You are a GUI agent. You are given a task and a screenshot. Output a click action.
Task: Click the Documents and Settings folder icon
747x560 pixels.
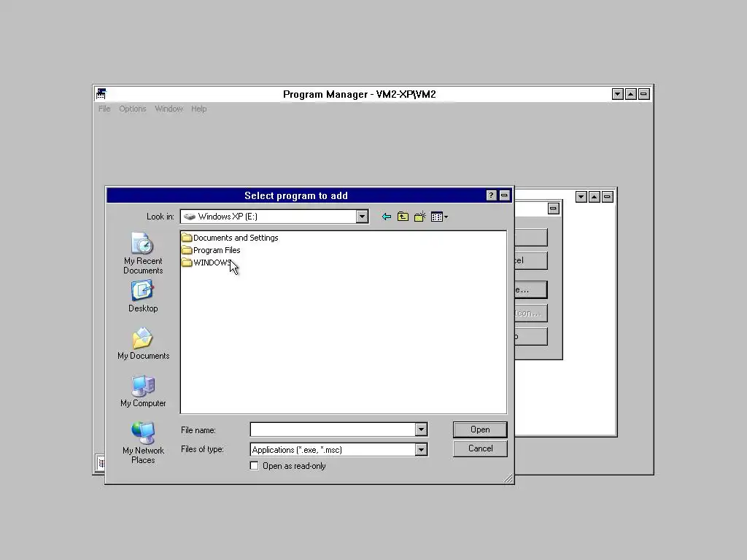pos(187,238)
